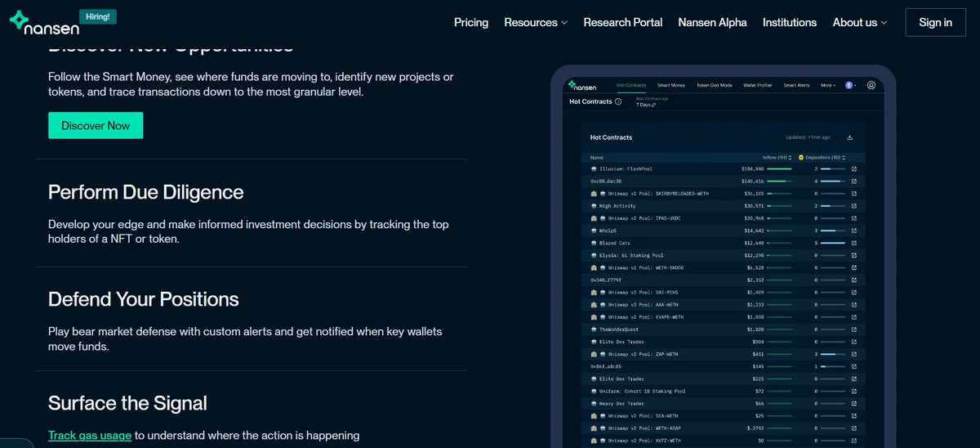Select the Defend Your Positions section heading
This screenshot has height=448, width=980.
pyautogui.click(x=144, y=299)
